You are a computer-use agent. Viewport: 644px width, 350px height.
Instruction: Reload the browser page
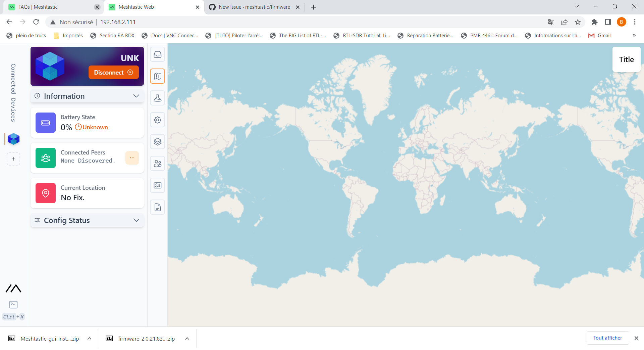[36, 22]
